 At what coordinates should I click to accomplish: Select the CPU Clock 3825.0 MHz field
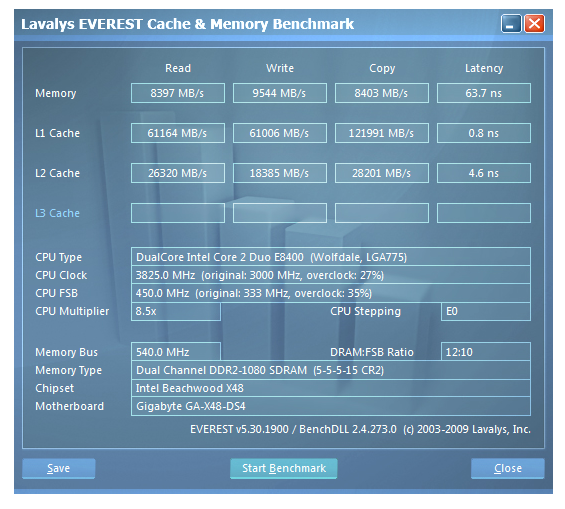click(x=331, y=275)
